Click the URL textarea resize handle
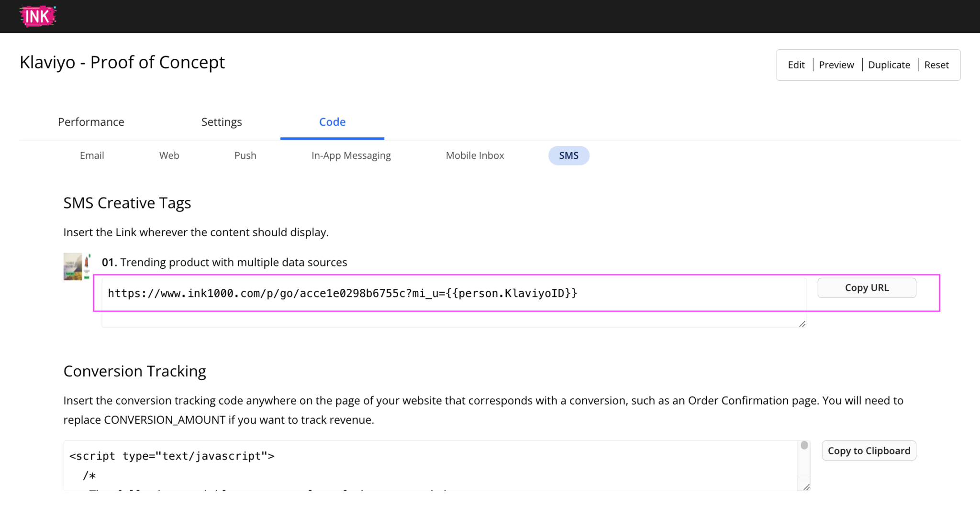Screen dimensions: 980x516 point(802,324)
